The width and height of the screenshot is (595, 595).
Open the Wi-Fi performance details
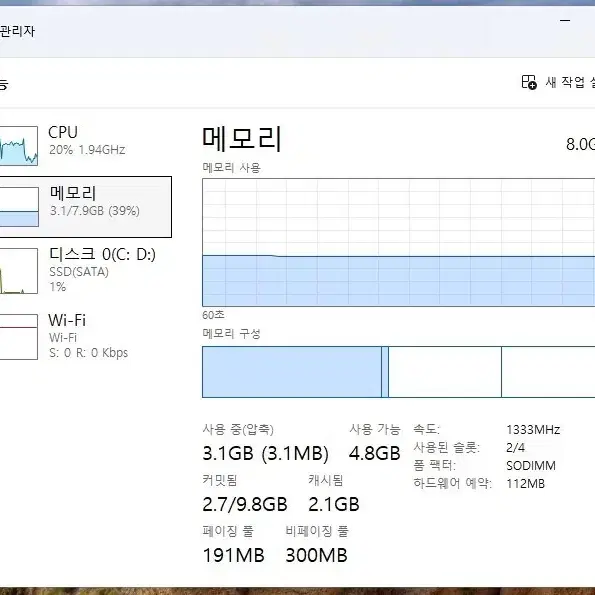tap(86, 337)
